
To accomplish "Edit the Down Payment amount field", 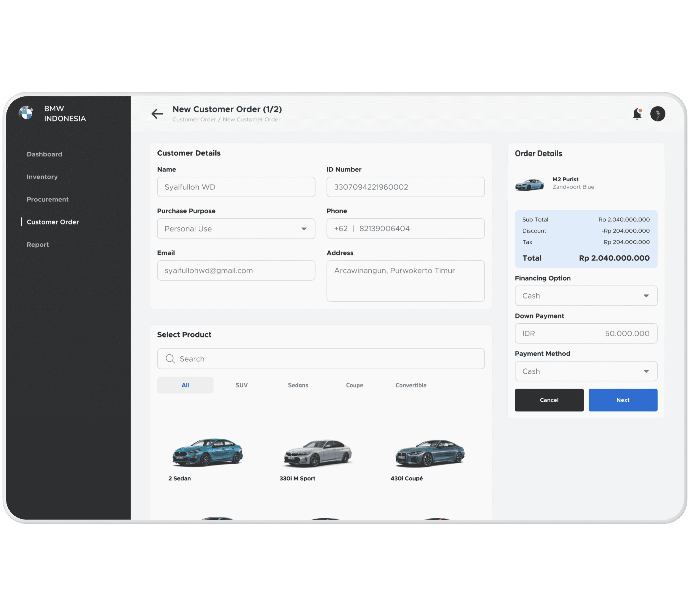I will click(x=586, y=333).
